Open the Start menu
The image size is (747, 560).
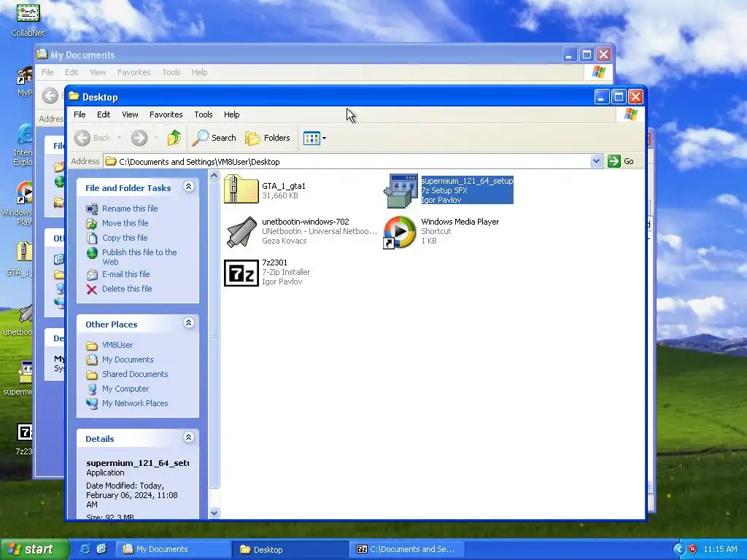coord(34,549)
